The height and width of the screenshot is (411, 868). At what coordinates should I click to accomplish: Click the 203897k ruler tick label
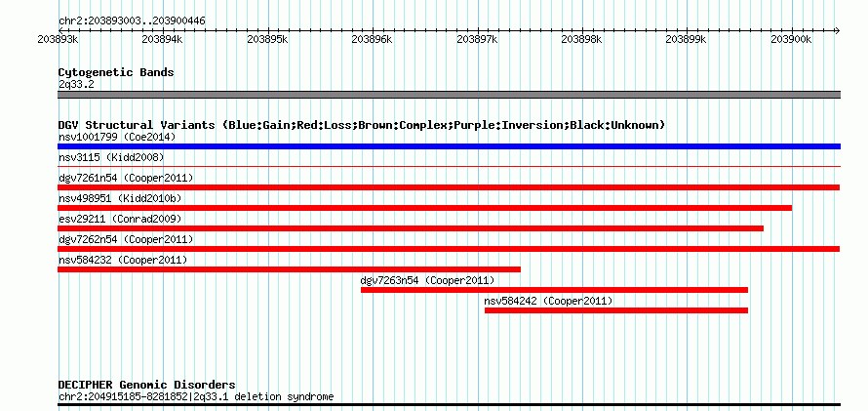click(x=477, y=39)
